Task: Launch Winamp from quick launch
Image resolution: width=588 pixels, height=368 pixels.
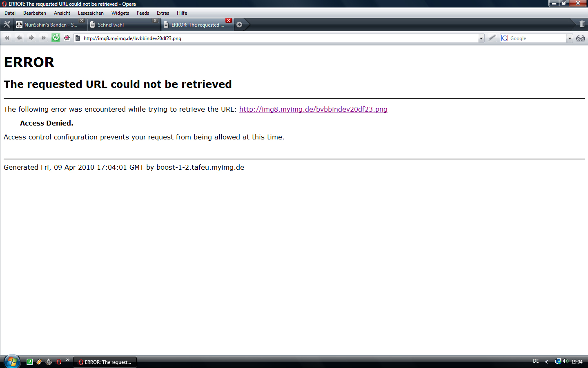Action: pyautogui.click(x=39, y=362)
